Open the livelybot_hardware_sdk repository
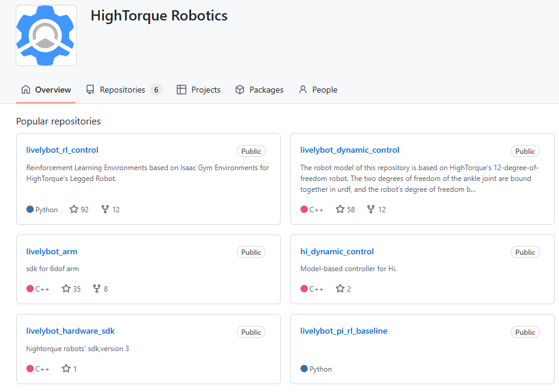559x392 pixels. [x=70, y=331]
